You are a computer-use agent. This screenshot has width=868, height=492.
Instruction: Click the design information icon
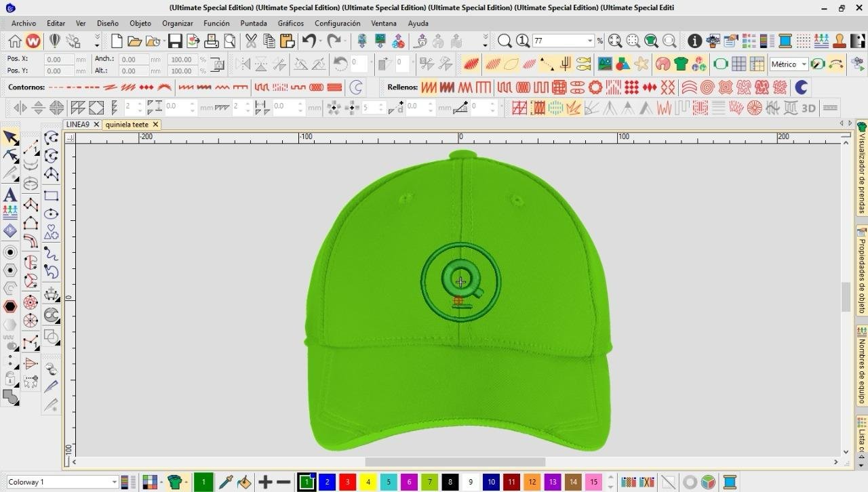pos(694,41)
